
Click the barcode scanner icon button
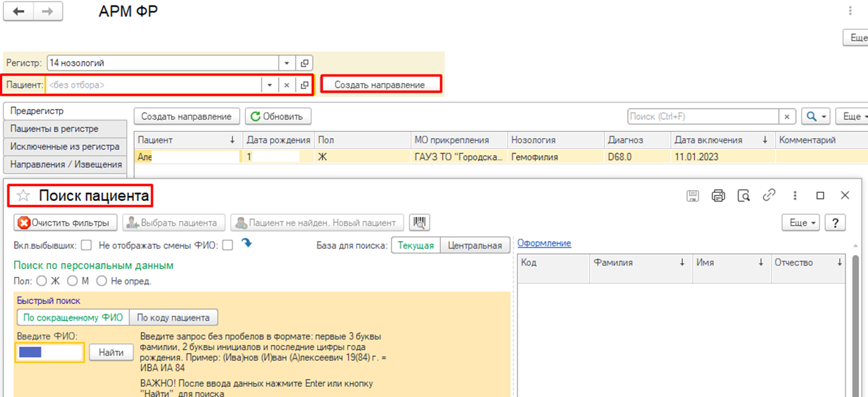pyautogui.click(x=421, y=222)
